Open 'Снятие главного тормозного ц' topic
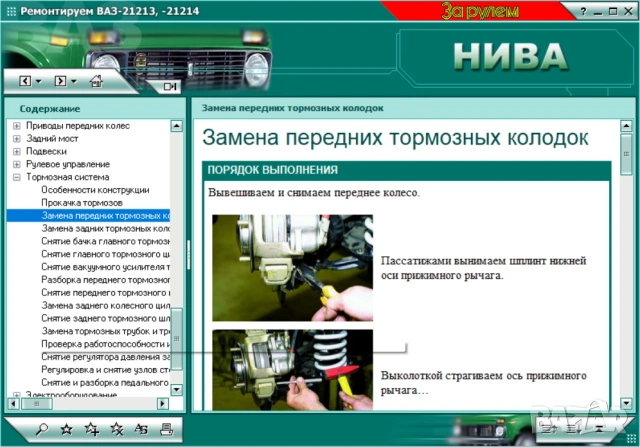This screenshot has height=447, width=640. click(105, 254)
